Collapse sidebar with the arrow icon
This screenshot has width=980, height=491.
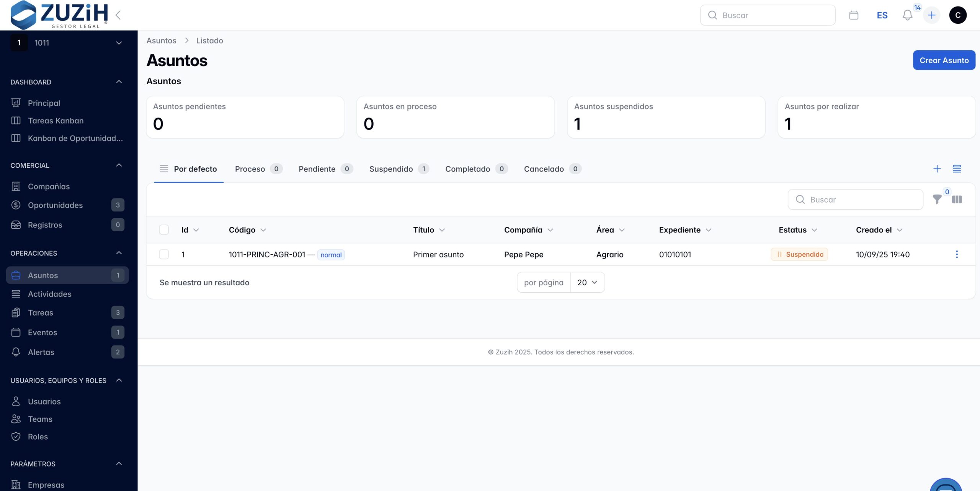(118, 15)
